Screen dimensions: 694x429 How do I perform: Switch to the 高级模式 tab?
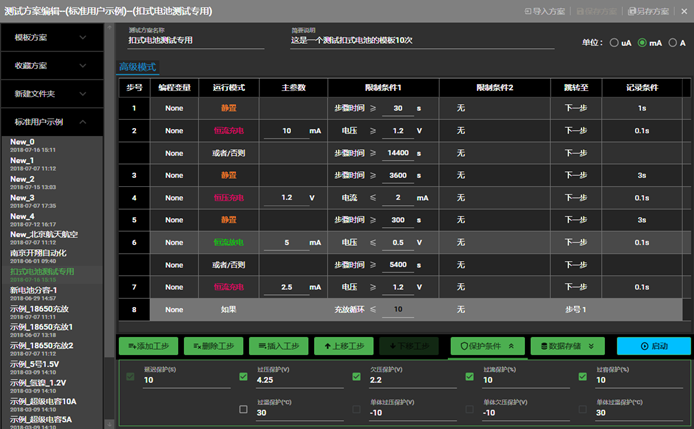tap(138, 67)
